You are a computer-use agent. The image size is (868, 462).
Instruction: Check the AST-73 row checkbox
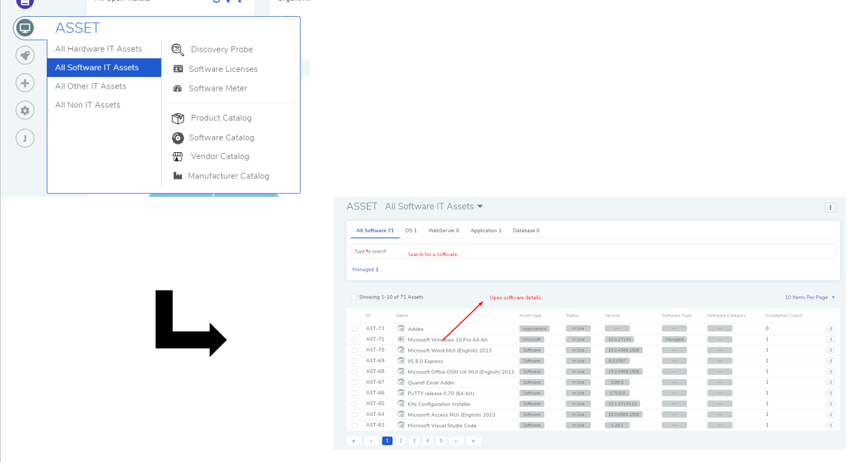click(x=354, y=329)
